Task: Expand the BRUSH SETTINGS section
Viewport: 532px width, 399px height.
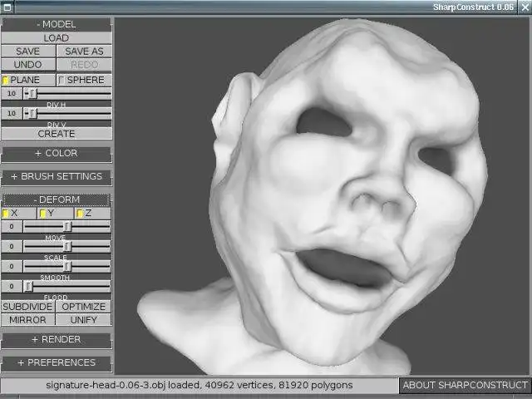Action: (x=57, y=176)
